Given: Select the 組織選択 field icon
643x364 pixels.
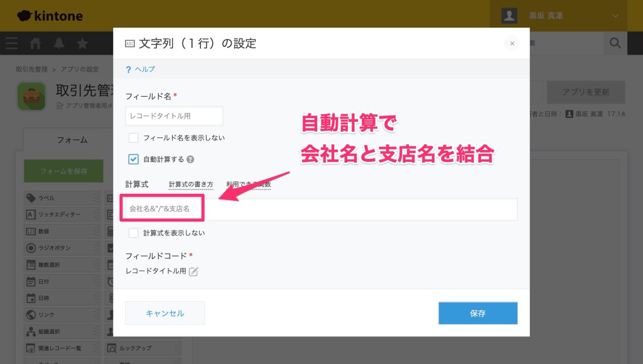Looking at the screenshot, I should point(31,331).
